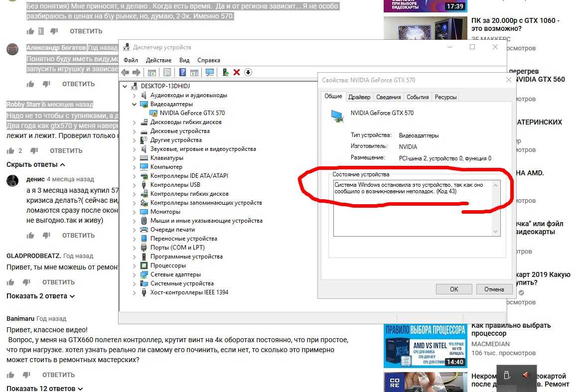Click the Forward arrow in Device Manager toolbar
This screenshot has height=392, width=582.
[137, 72]
